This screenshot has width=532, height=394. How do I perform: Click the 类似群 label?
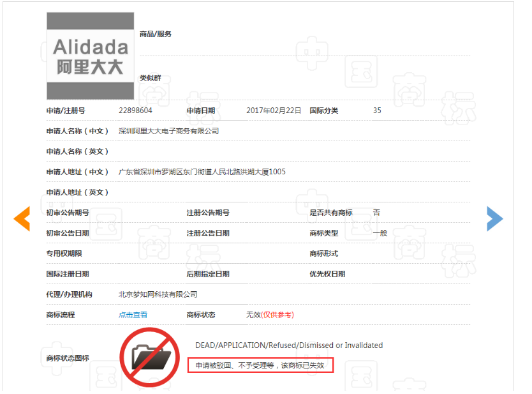[x=151, y=78]
